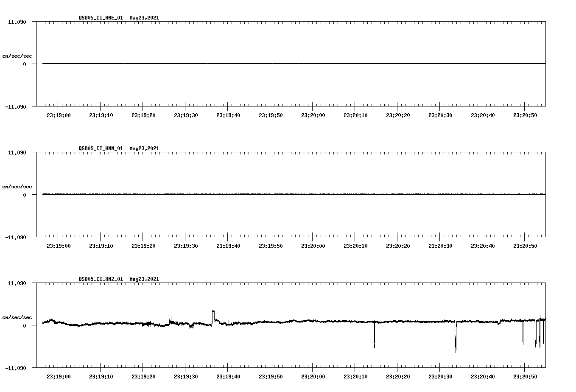Click the flat HNE waveform trace
The image size is (576, 392).
[254, 64]
